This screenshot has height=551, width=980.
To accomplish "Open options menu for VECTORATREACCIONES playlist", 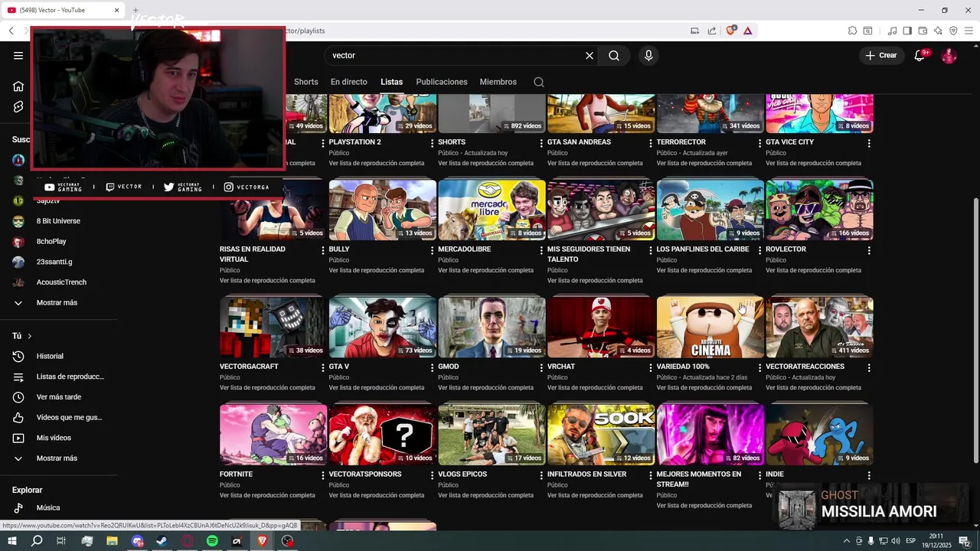I will [869, 367].
